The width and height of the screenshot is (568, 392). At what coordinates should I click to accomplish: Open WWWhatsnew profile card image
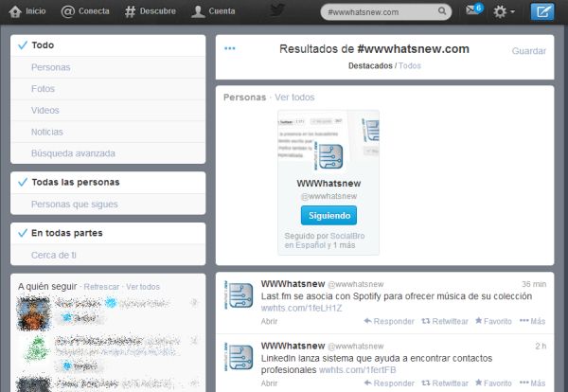[328, 156]
